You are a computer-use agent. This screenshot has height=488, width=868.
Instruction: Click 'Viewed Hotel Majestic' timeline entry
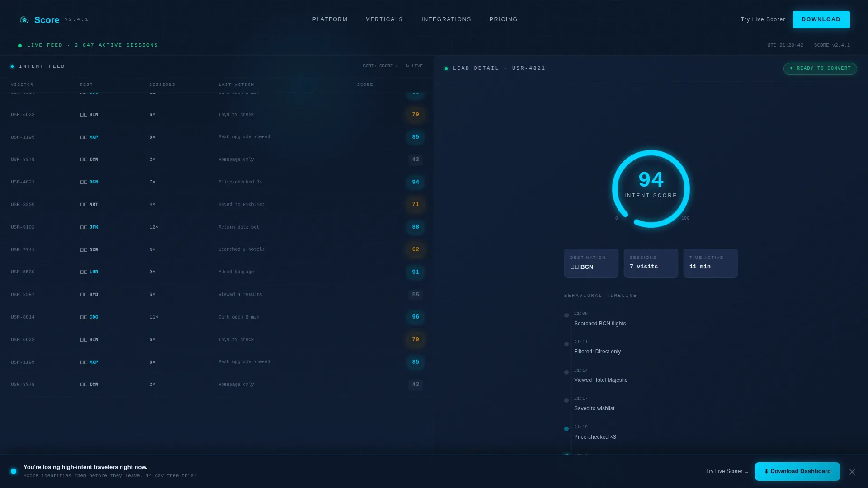tap(600, 380)
